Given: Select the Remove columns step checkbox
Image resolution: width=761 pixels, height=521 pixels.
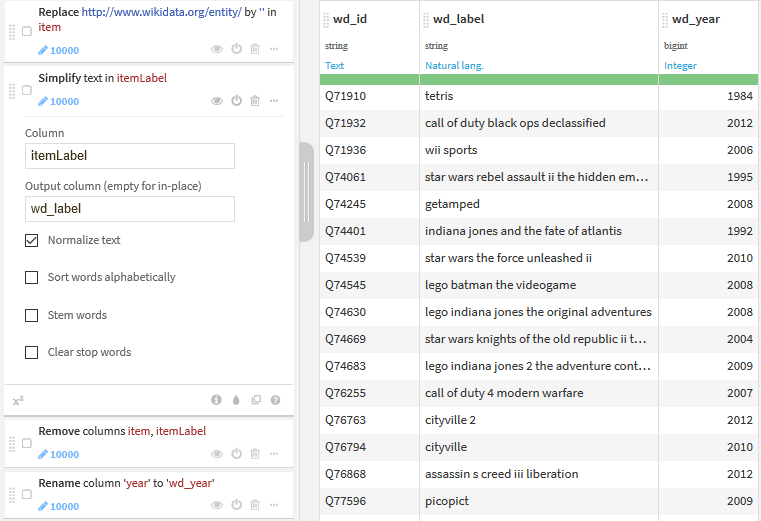Looking at the screenshot, I should (x=27, y=444).
